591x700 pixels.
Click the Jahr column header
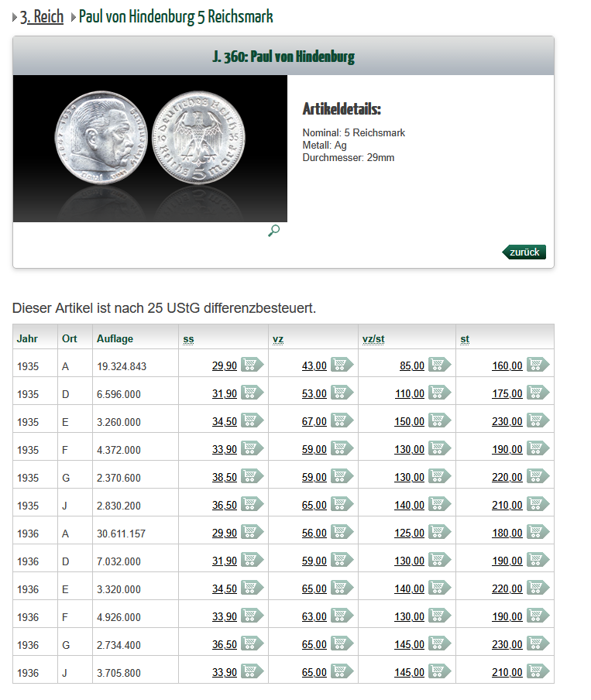27,339
